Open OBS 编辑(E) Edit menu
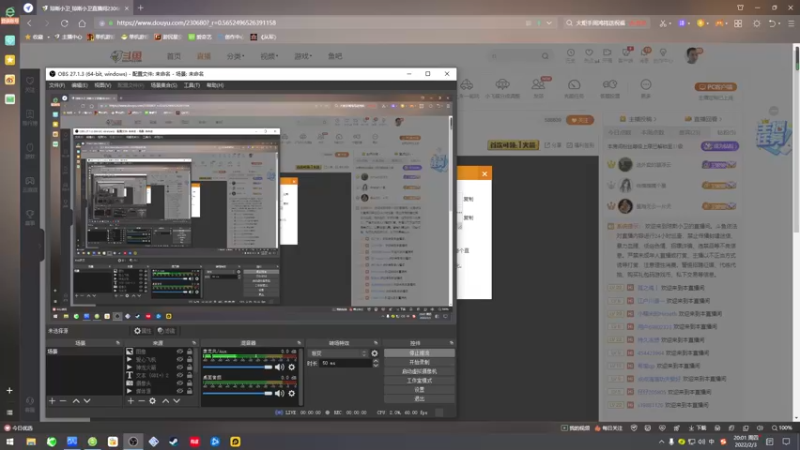Image resolution: width=800 pixels, height=450 pixels. point(80,85)
